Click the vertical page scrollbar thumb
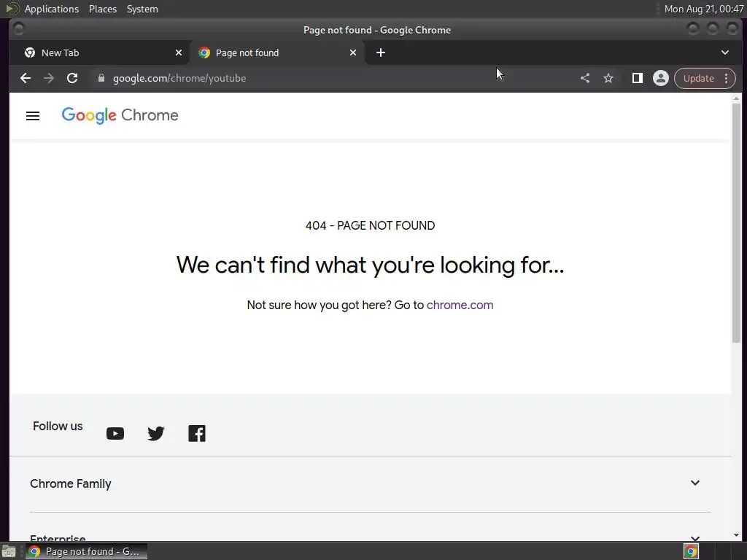The height and width of the screenshot is (560, 747). [x=736, y=222]
